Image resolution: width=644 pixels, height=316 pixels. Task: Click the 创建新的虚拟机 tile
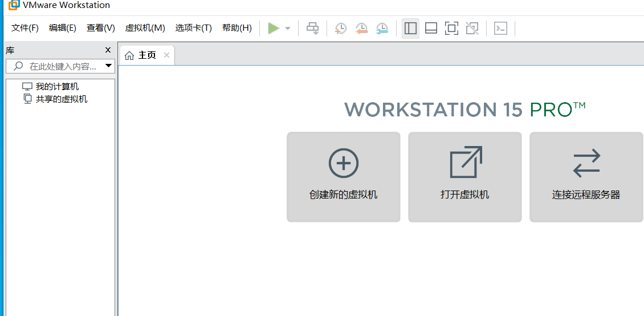click(343, 177)
